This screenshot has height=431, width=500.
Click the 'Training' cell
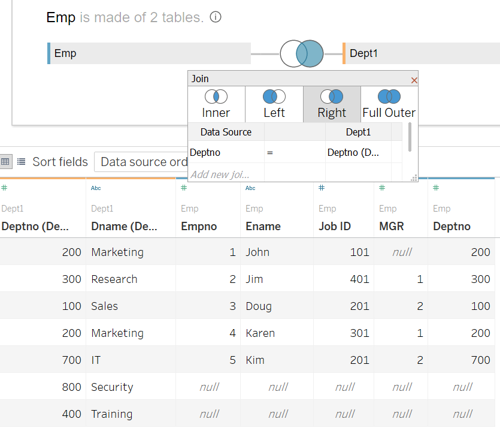tap(112, 414)
